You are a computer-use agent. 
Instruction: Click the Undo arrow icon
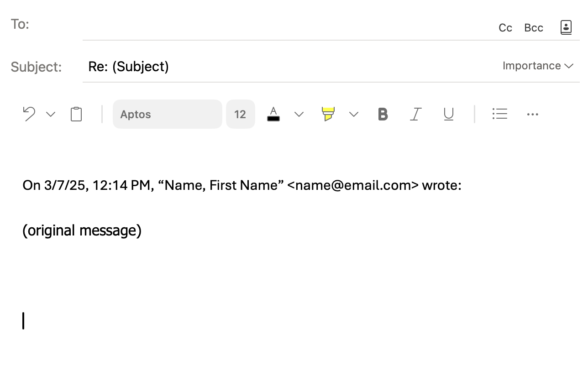click(29, 114)
